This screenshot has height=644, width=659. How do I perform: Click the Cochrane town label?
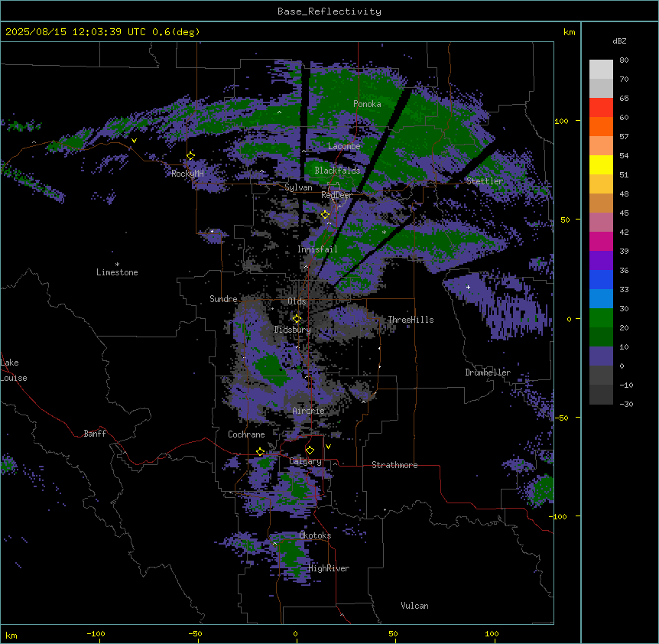(246, 434)
